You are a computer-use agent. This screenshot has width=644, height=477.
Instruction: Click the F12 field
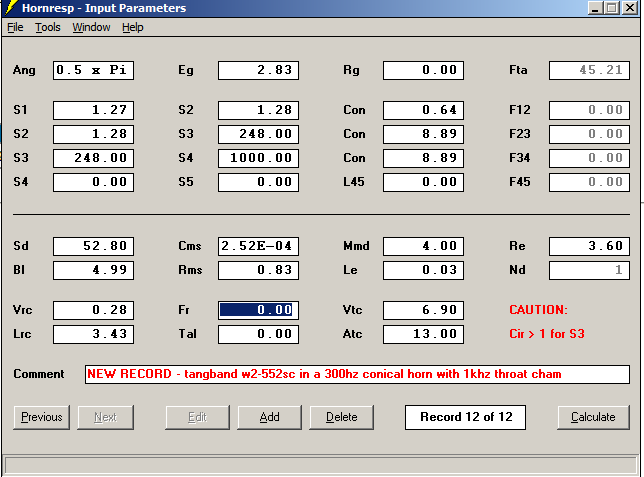click(589, 110)
